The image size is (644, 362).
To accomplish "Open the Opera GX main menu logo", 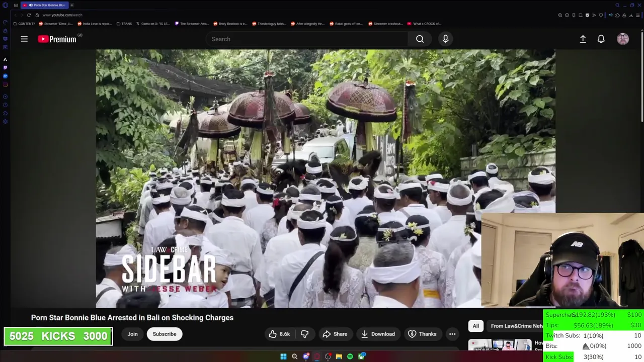I will [6, 5].
